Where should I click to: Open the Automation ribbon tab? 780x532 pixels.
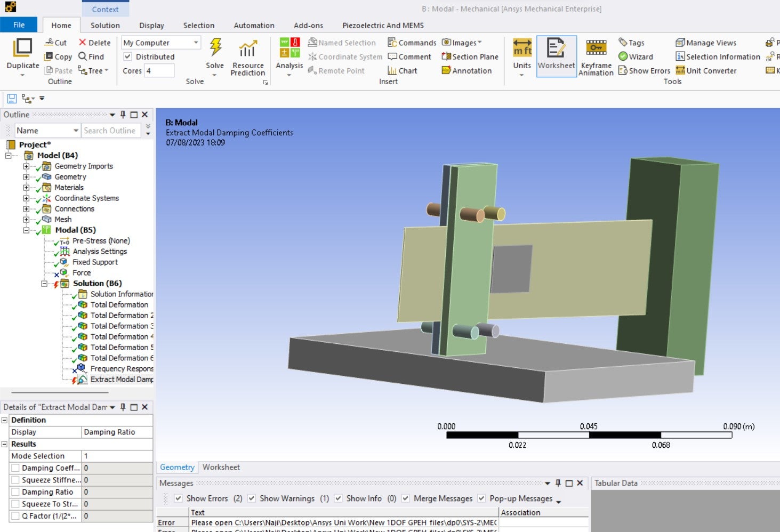click(254, 25)
